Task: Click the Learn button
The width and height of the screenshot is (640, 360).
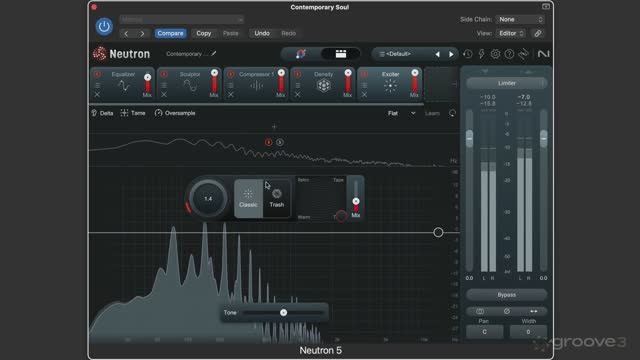Action: tap(432, 113)
